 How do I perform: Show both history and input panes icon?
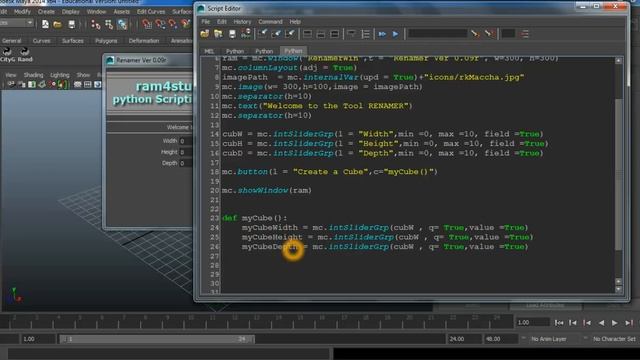click(x=334, y=34)
